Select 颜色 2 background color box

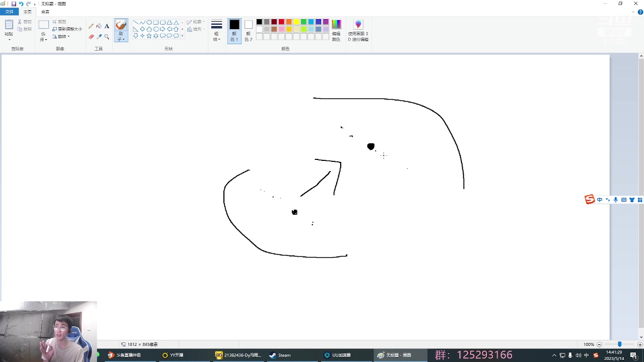[249, 31]
